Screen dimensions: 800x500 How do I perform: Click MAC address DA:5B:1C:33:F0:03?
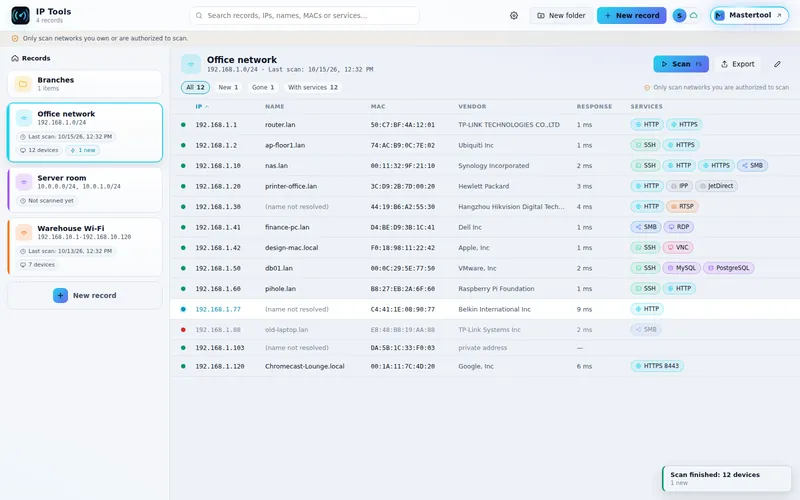(x=403, y=348)
